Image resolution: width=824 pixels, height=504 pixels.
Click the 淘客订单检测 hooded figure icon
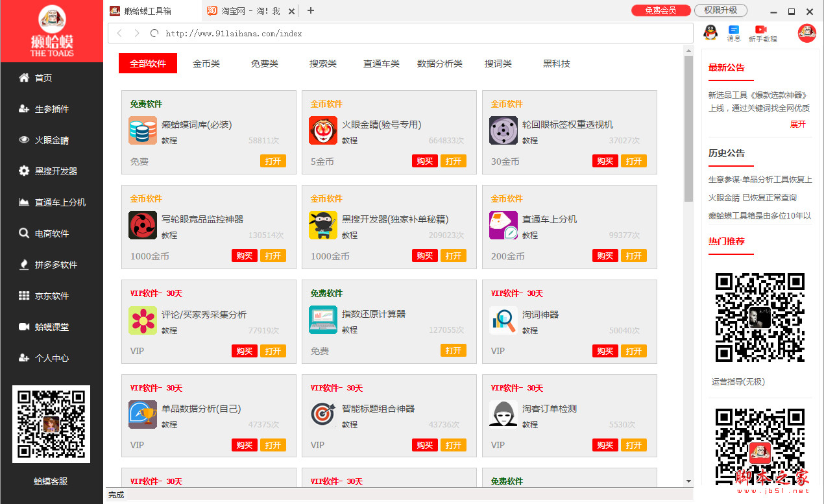click(503, 414)
